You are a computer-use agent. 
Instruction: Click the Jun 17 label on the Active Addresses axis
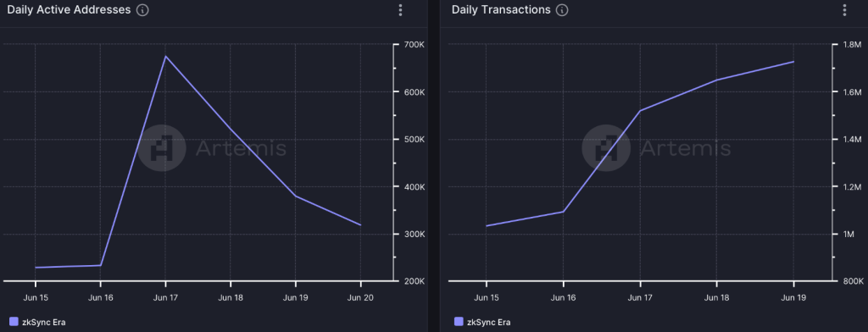tap(165, 297)
